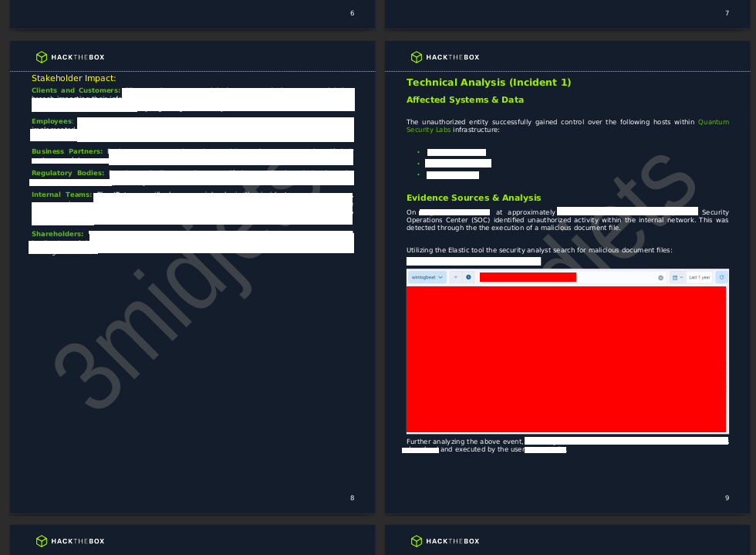This screenshot has height=555, width=756.
Task: Click the Hack The Box logo on page 9
Action: point(445,57)
